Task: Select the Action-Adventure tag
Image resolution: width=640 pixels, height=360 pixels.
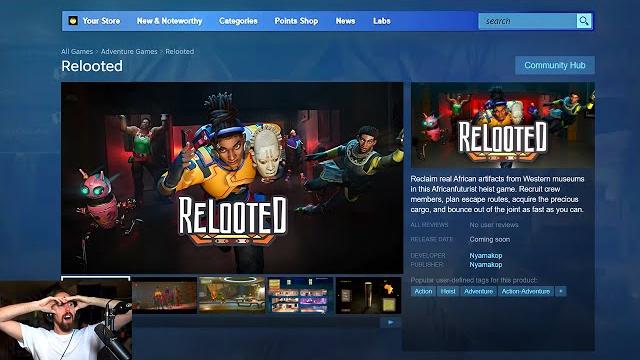Action: tap(526, 291)
